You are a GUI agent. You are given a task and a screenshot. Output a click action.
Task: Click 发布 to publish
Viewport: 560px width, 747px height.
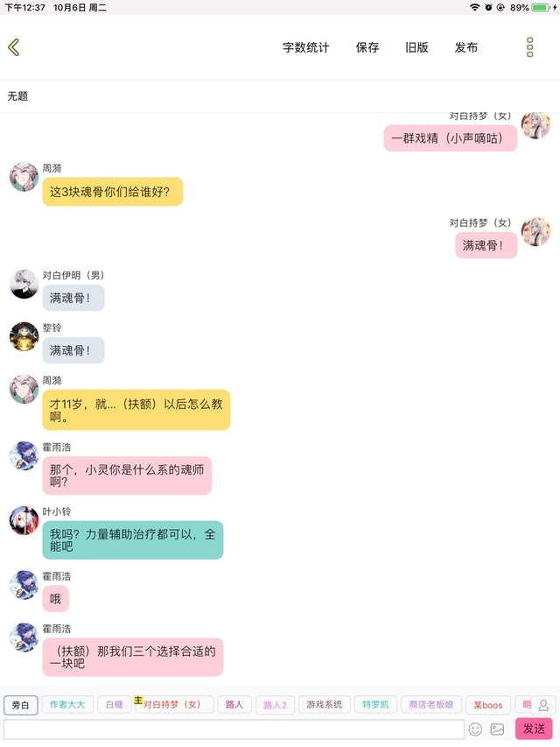click(x=466, y=47)
